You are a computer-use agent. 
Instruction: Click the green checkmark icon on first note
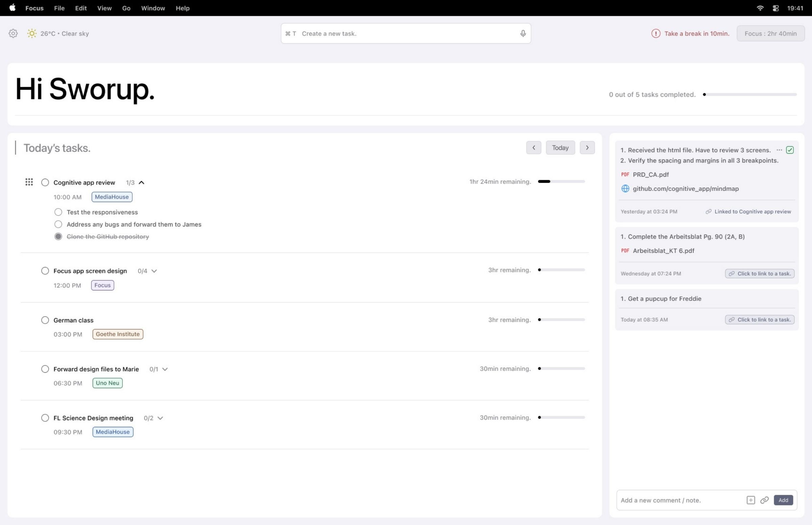coord(790,150)
